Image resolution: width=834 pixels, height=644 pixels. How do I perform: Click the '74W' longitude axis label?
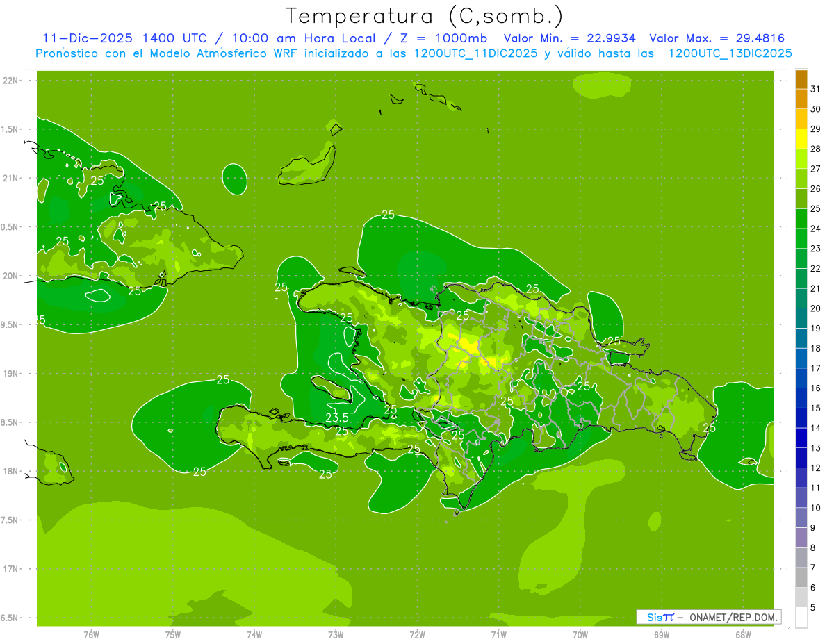(254, 634)
